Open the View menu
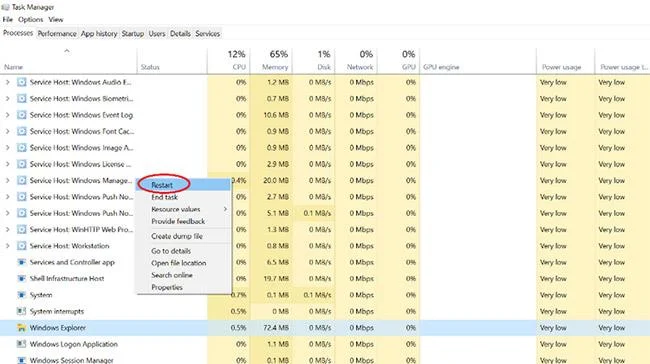Image resolution: width=650 pixels, height=364 pixels. point(56,19)
